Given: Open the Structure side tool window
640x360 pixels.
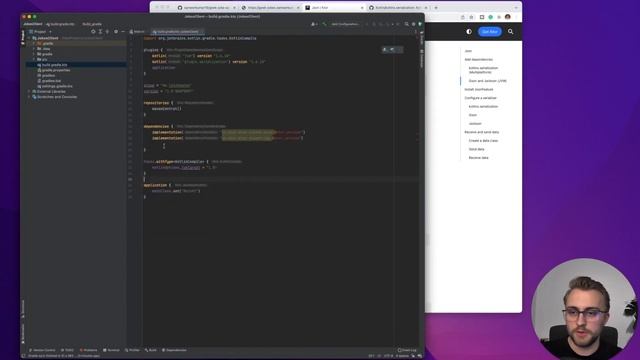Looking at the screenshot, I should click(x=23, y=308).
